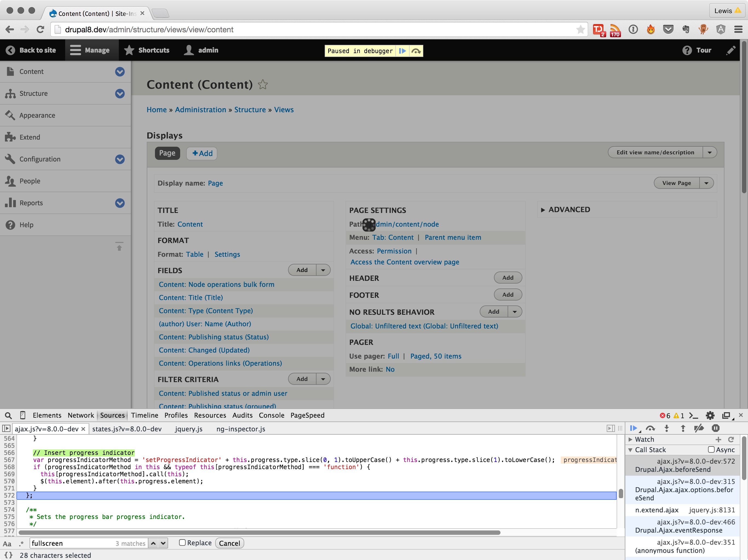Toggle pause on exceptions
The image size is (748, 560).
[715, 429]
